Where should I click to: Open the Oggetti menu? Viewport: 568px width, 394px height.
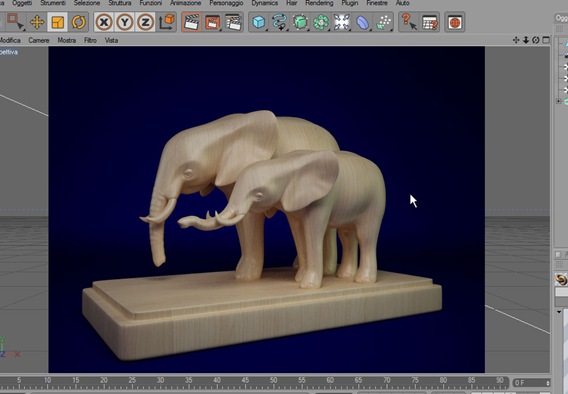(x=22, y=3)
